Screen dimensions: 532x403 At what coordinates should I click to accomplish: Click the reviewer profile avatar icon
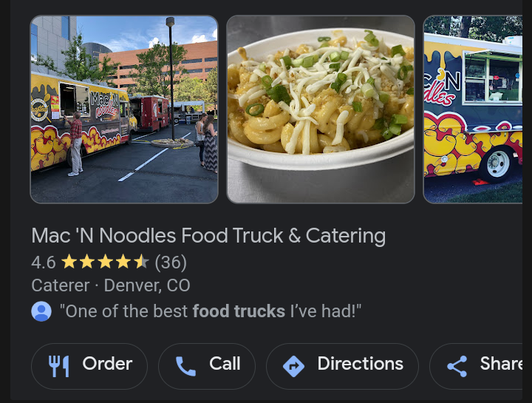pyautogui.click(x=41, y=311)
